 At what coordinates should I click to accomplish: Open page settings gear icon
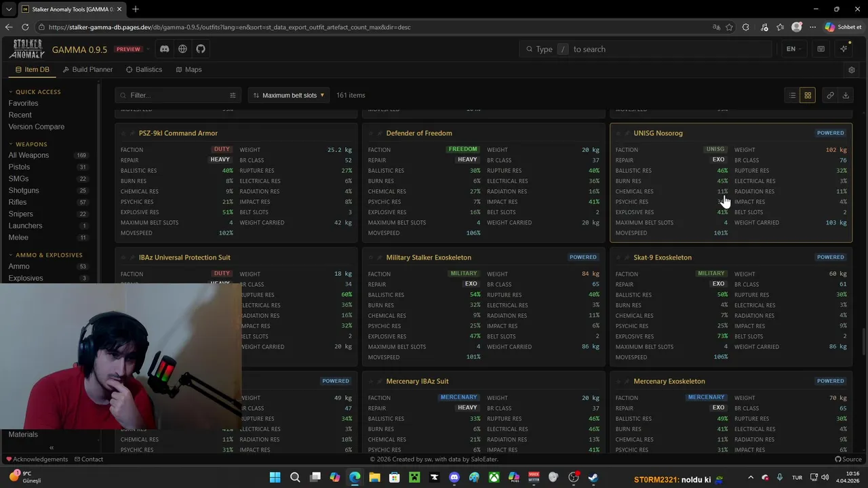coord(852,70)
